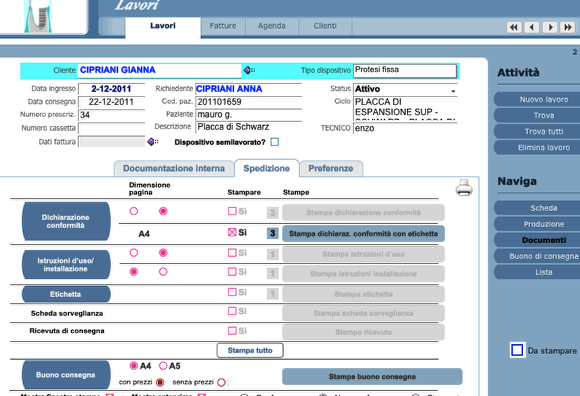Check Sì for Stampa dichiarazione conformità row
580x396 pixels.
pos(232,211)
